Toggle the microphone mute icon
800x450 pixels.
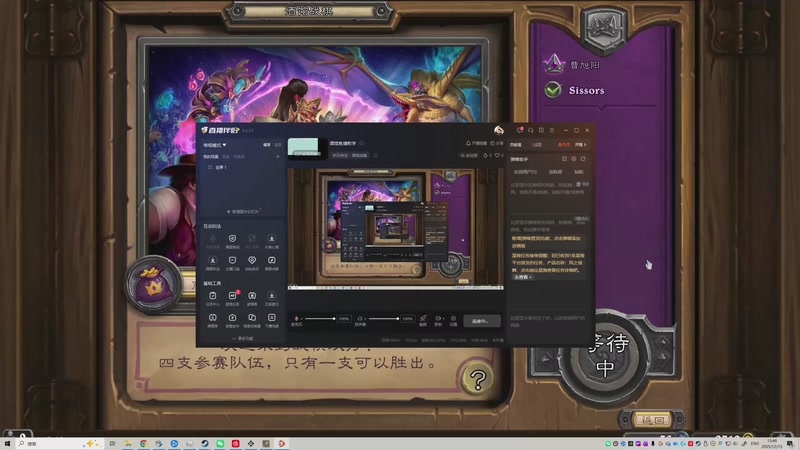(x=296, y=318)
